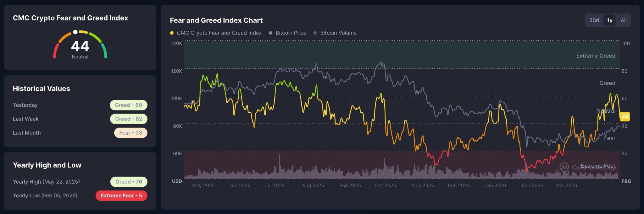644x214 pixels.
Task: Click the Aug 2025 axis label
Action: pyautogui.click(x=313, y=185)
